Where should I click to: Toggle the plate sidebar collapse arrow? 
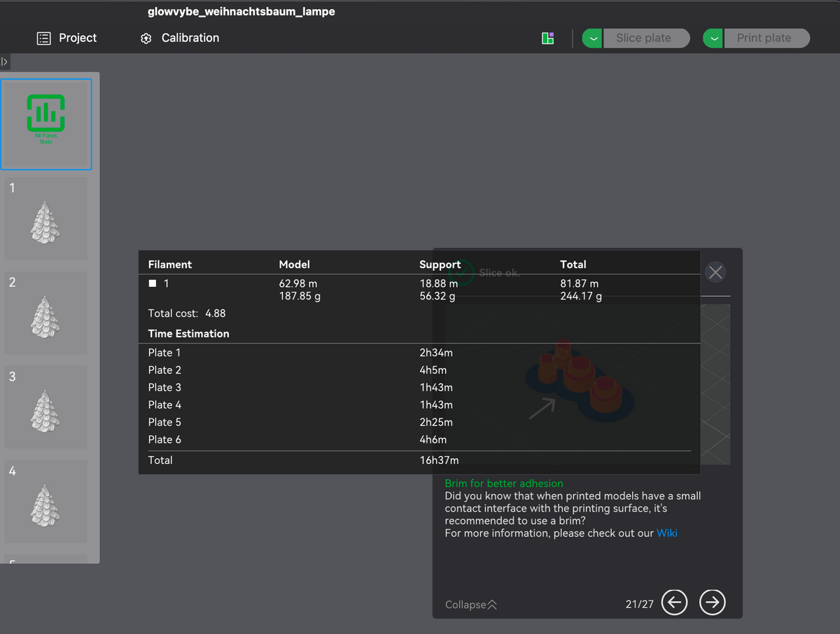pos(5,62)
